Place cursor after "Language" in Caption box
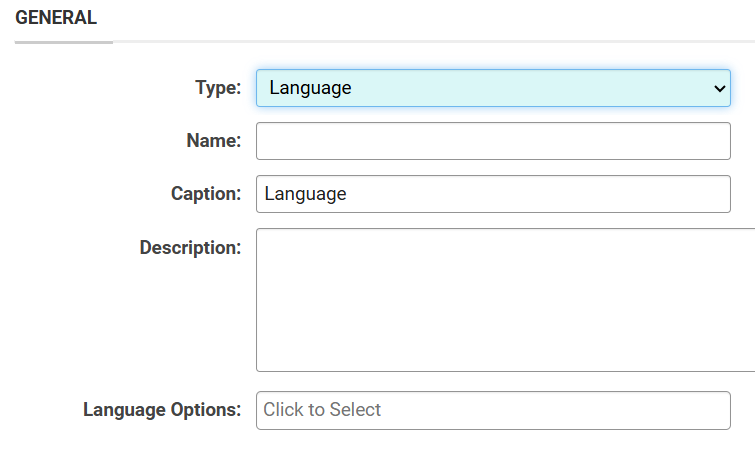 point(348,194)
